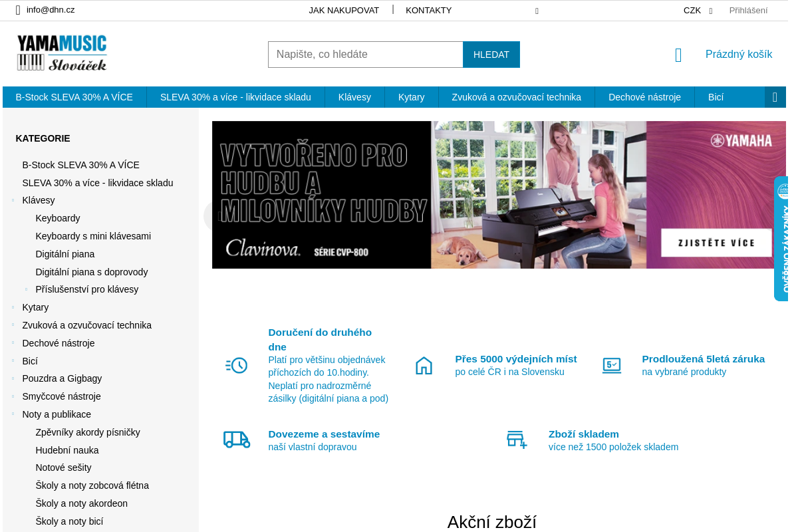The width and height of the screenshot is (798, 532).
Task: Click Dovezeme a sestavíme heading
Action: [x=324, y=434]
